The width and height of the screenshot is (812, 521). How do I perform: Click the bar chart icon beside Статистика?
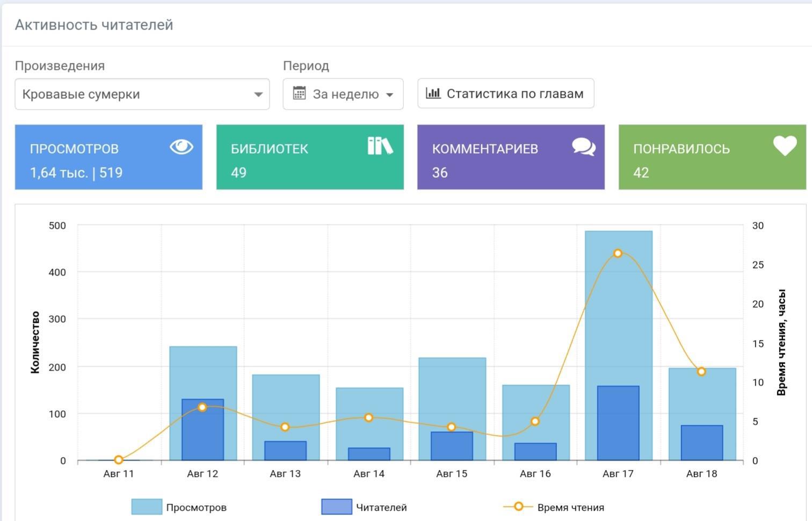point(433,93)
